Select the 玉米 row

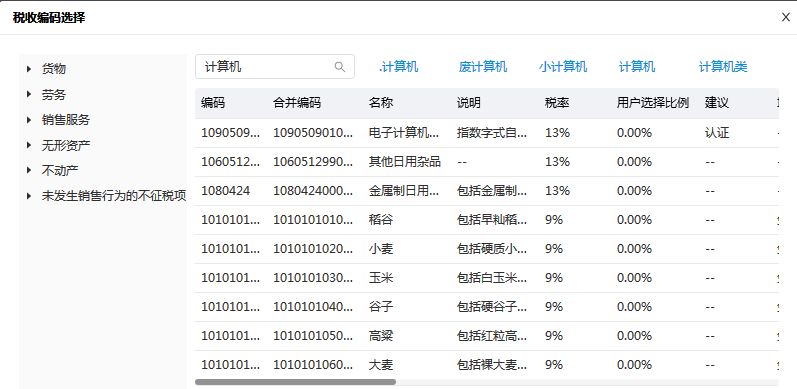tap(486, 278)
